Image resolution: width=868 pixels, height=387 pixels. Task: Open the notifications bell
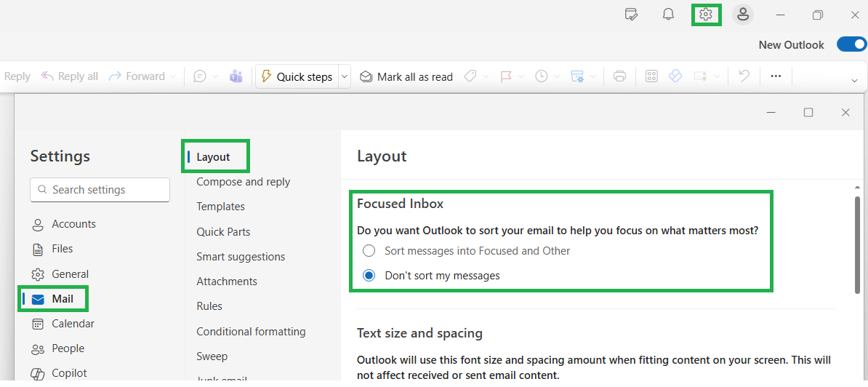click(668, 15)
